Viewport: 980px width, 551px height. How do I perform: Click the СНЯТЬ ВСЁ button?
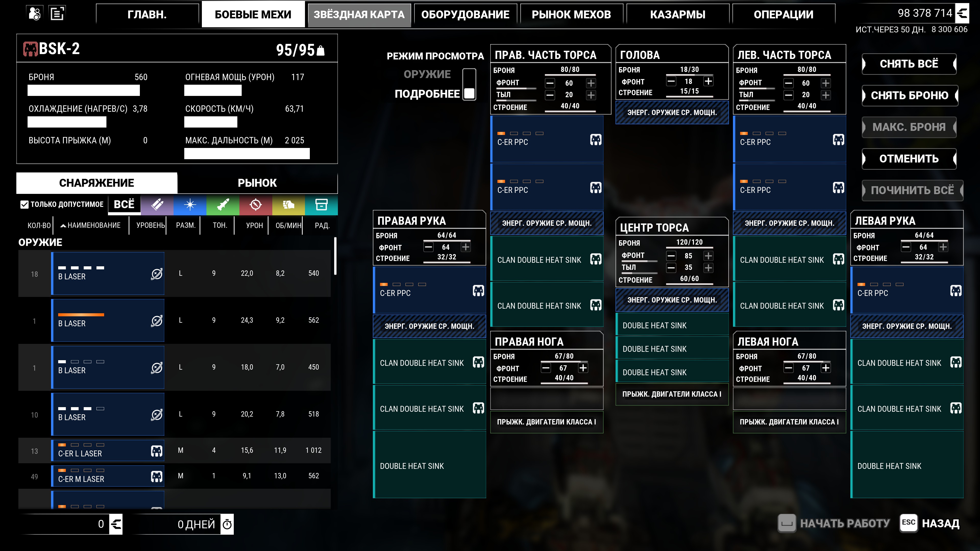point(909,64)
